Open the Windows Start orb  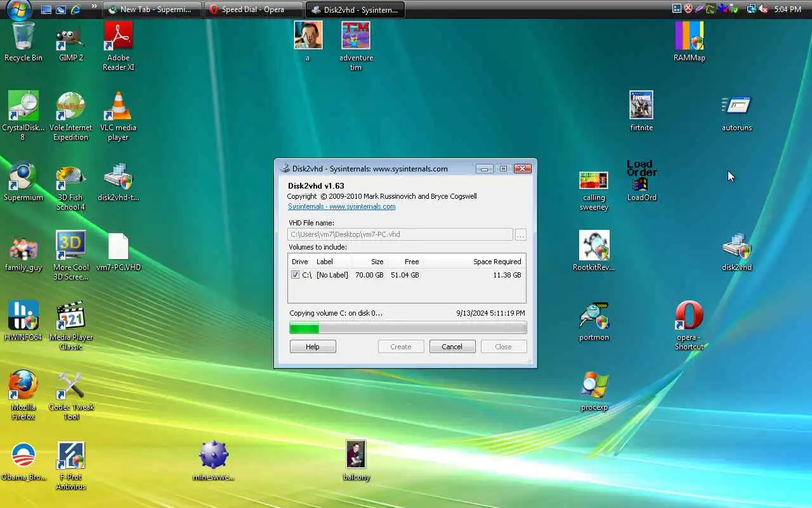pos(18,9)
